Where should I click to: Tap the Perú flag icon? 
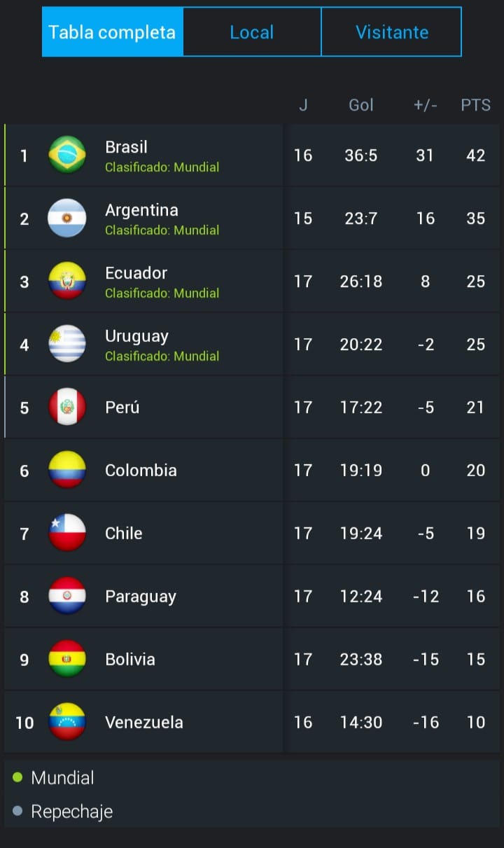coord(67,407)
